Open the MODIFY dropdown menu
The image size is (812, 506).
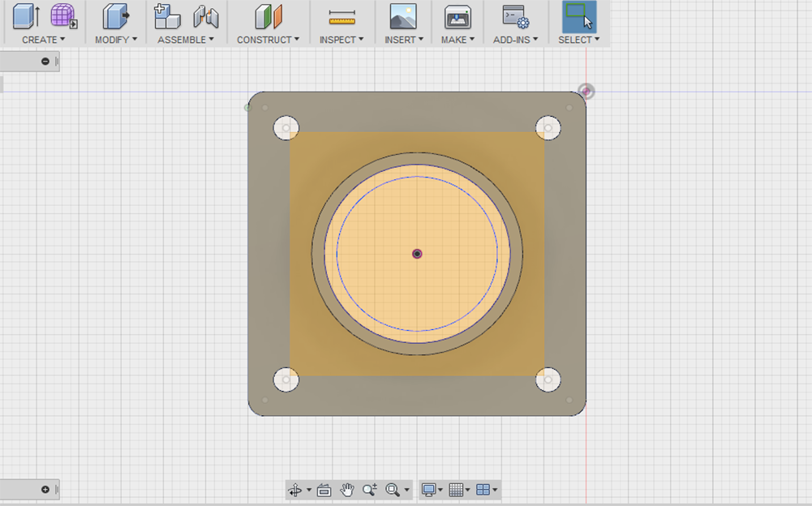click(x=116, y=40)
